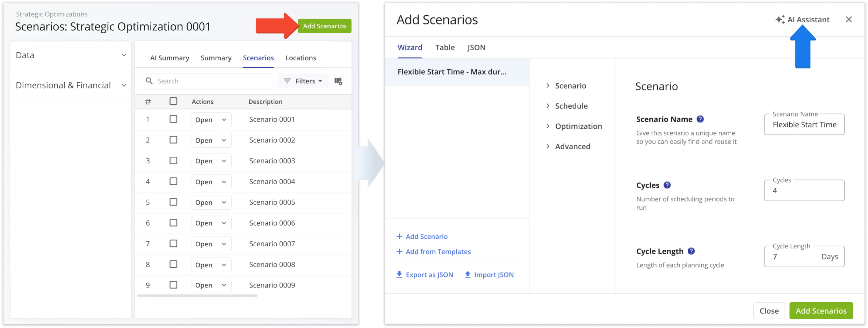Viewport: 868px width, 328px height.
Task: Open column settings icon beside Filters
Action: (x=338, y=81)
